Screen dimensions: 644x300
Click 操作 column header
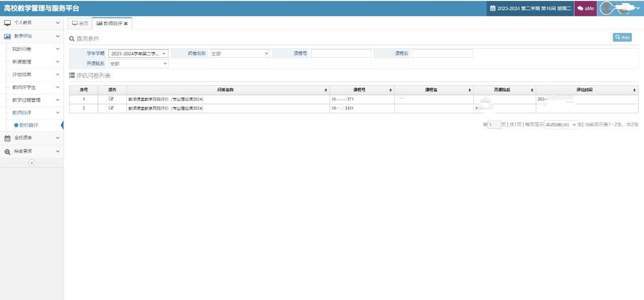112,90
